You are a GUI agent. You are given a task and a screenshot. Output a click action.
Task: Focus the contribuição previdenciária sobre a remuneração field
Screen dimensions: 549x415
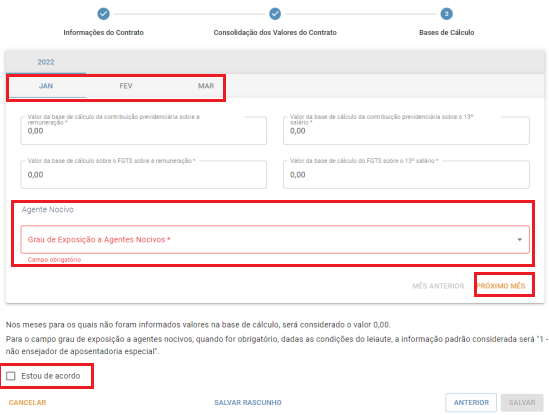point(144,130)
